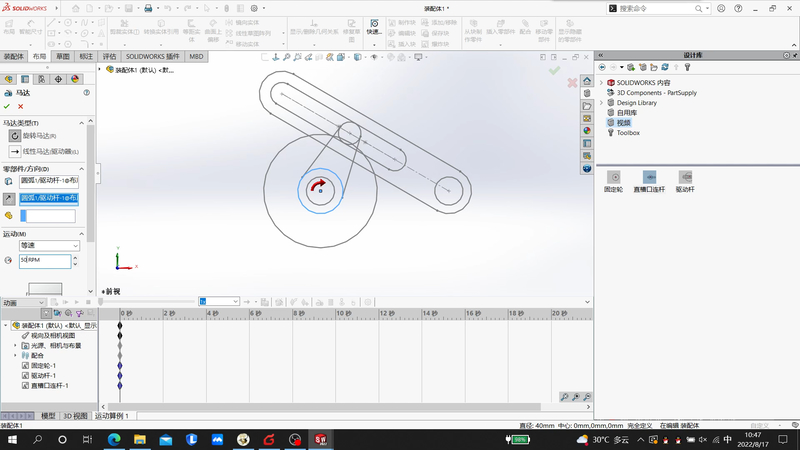Image resolution: width=800 pixels, height=450 pixels.
Task: Open help for the 马达 property panel
Action: point(87,93)
